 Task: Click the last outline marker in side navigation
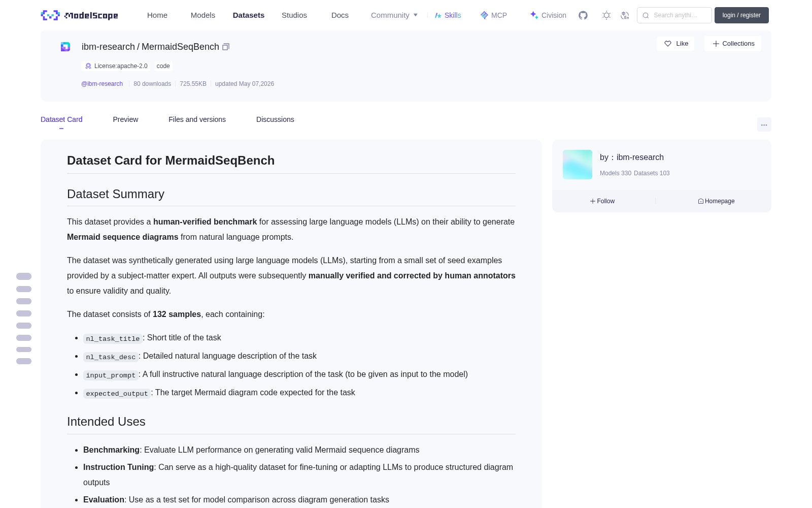(24, 361)
